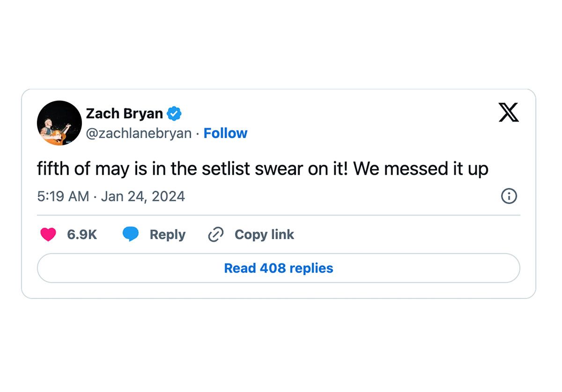This screenshot has height=392, width=562.
Task: Click the blue verified badge
Action: pyautogui.click(x=174, y=114)
